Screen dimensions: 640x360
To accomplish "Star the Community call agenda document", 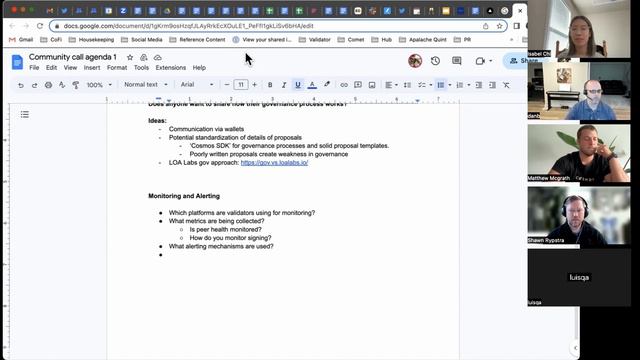I will coord(130,58).
